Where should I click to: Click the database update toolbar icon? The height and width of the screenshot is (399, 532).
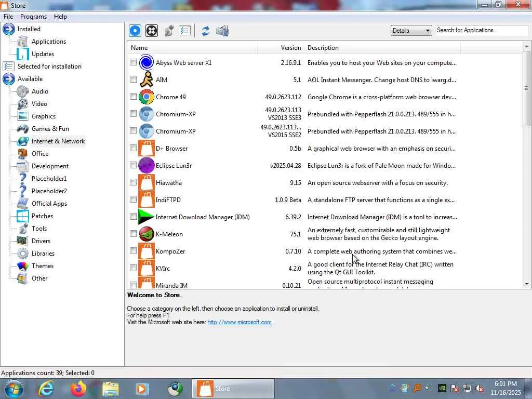222,31
